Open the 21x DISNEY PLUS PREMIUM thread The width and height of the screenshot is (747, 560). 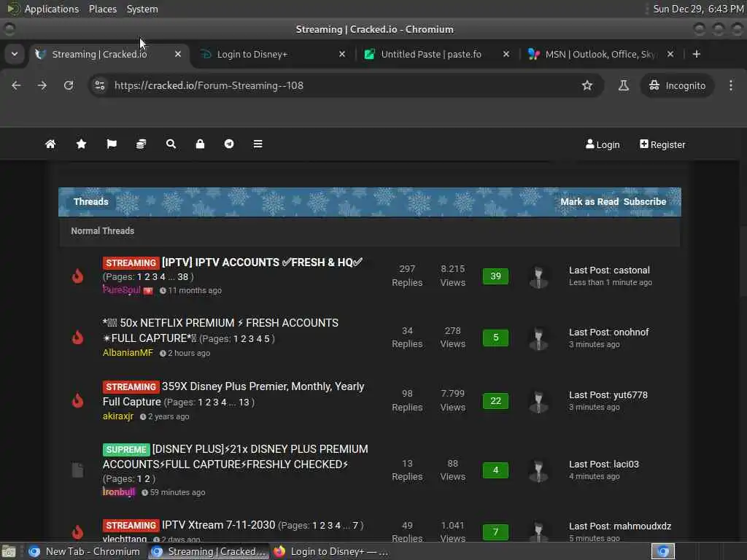click(x=236, y=456)
